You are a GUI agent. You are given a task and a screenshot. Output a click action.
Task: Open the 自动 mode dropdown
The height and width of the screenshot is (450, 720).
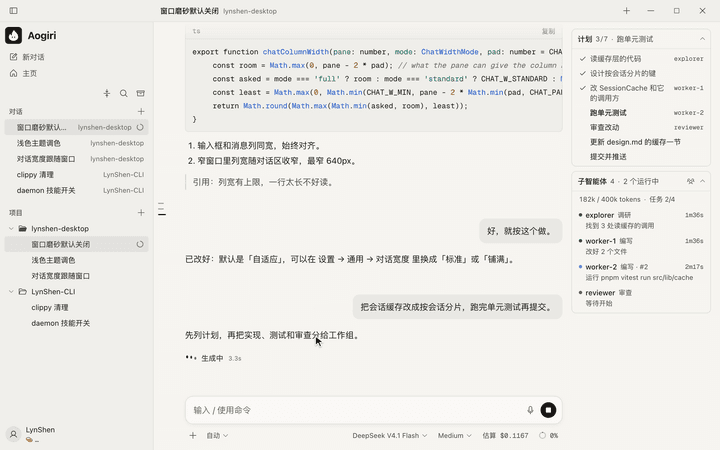coord(217,435)
